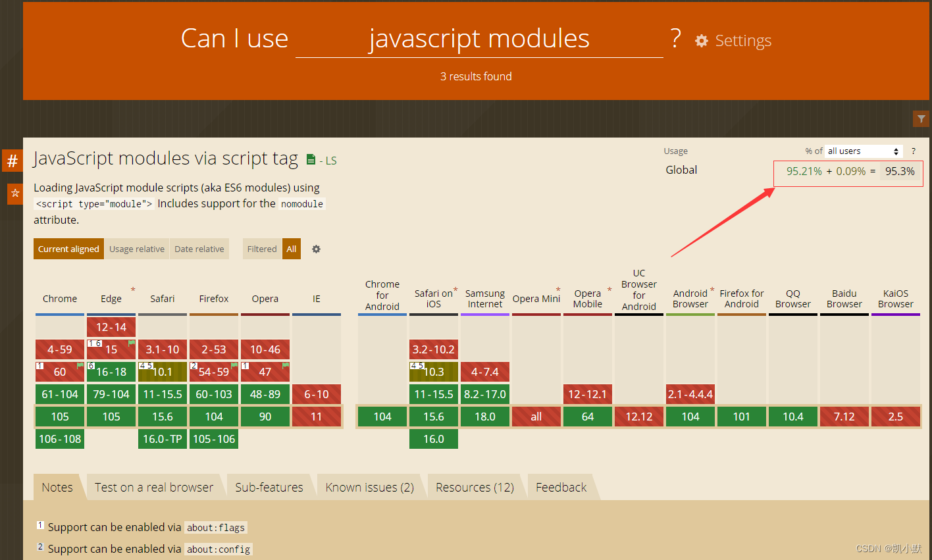Click the Opera Mini header
The height and width of the screenshot is (560, 932).
[536, 299]
